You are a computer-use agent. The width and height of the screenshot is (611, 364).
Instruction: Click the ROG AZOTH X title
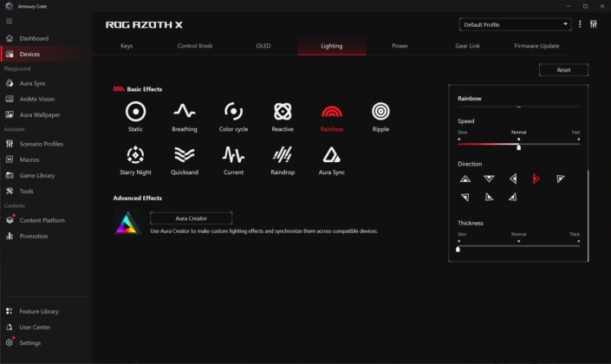tap(144, 25)
